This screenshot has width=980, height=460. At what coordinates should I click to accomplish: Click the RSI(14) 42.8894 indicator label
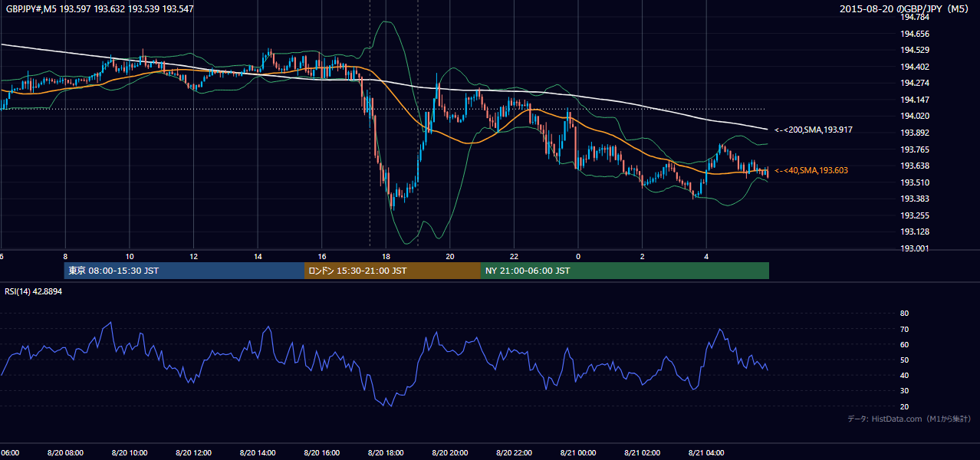34,292
